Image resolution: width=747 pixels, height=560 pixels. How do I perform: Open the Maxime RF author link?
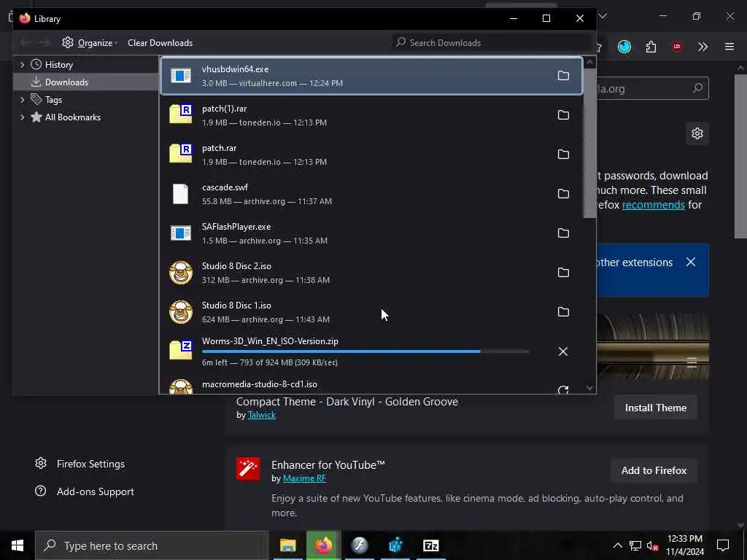(x=304, y=478)
